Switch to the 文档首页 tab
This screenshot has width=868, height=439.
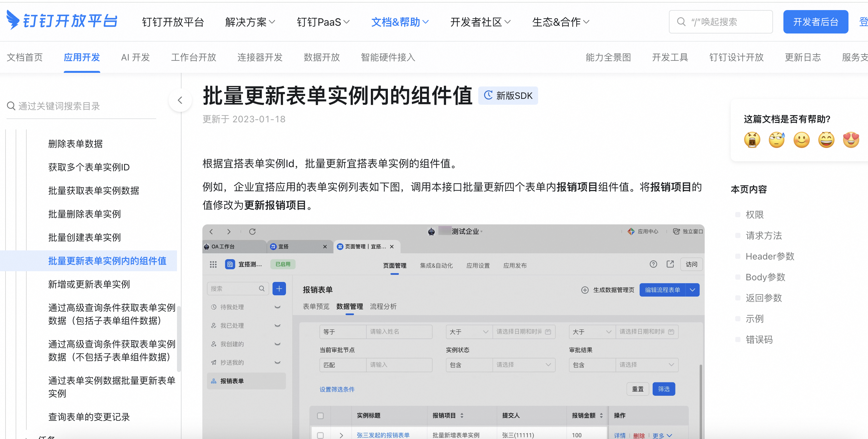(x=25, y=57)
